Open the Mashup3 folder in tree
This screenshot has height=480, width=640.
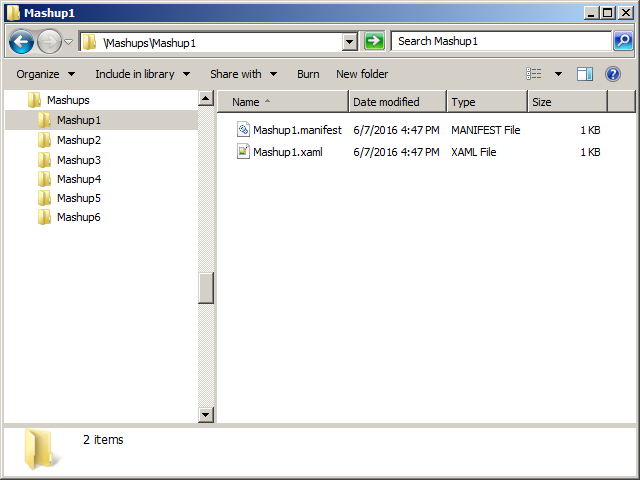(78, 160)
